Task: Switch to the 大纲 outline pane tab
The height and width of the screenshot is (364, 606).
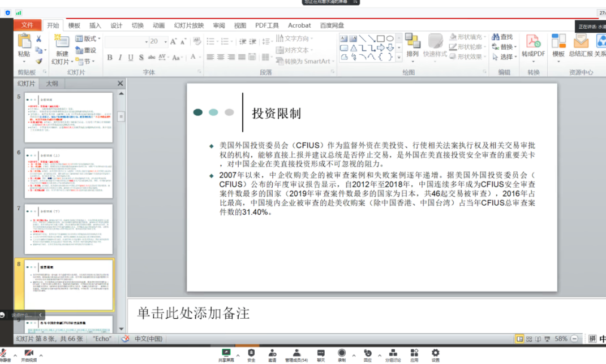Action: (52, 84)
